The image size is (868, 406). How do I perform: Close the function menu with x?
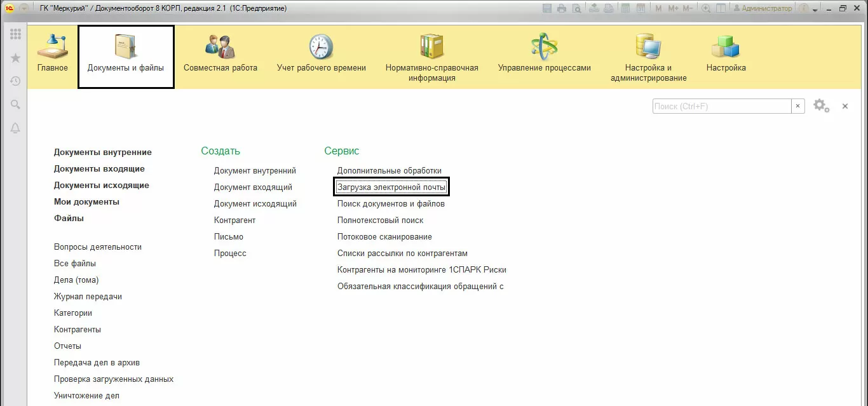coord(845,106)
